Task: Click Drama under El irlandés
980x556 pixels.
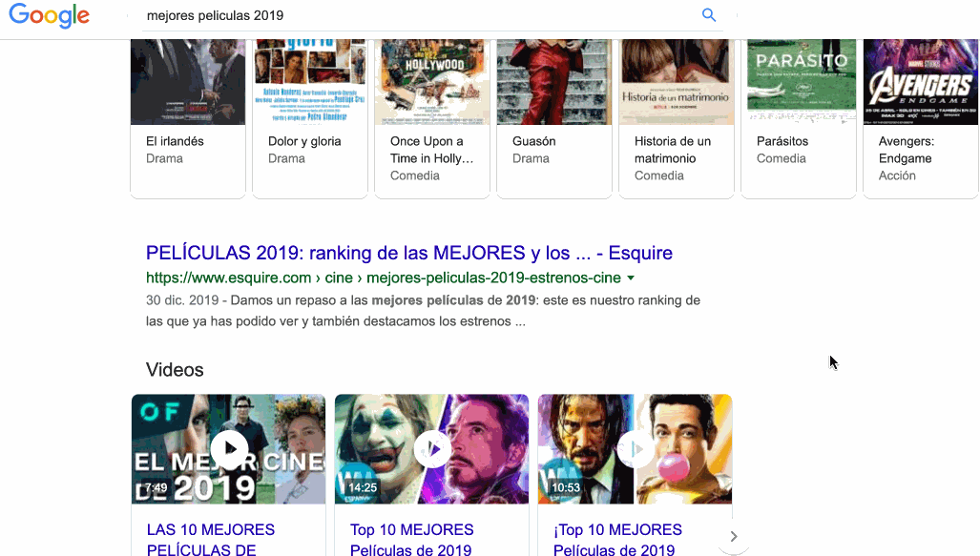Action: pos(164,158)
